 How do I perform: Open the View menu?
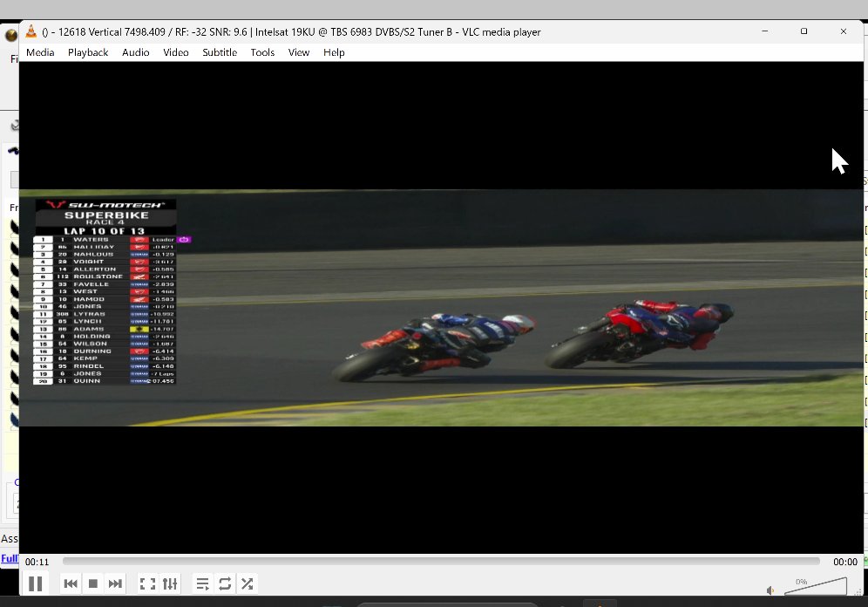[x=298, y=52]
